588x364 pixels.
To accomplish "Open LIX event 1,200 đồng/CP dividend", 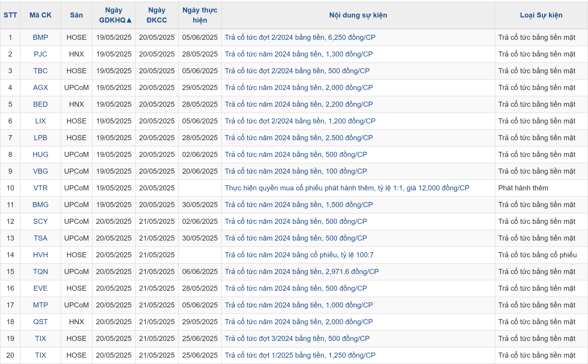I will [300, 121].
